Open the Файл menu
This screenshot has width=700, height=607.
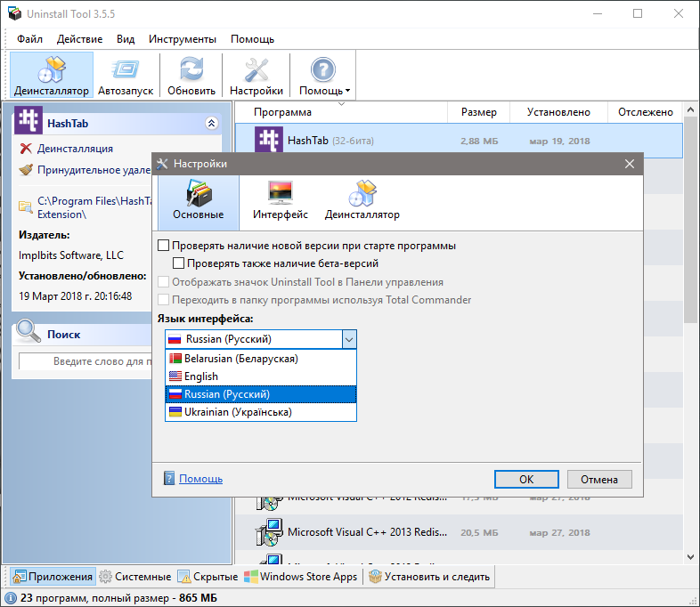coord(30,39)
